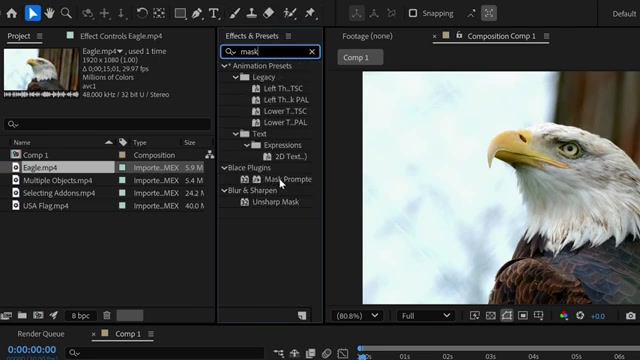Click the Effects search field containing mask
Screen dimensions: 640x360
click(269, 51)
